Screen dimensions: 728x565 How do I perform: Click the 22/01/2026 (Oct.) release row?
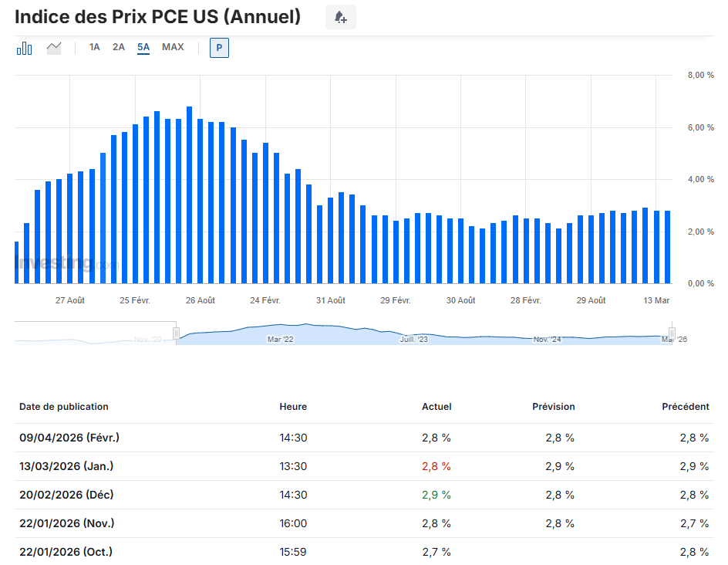66,552
